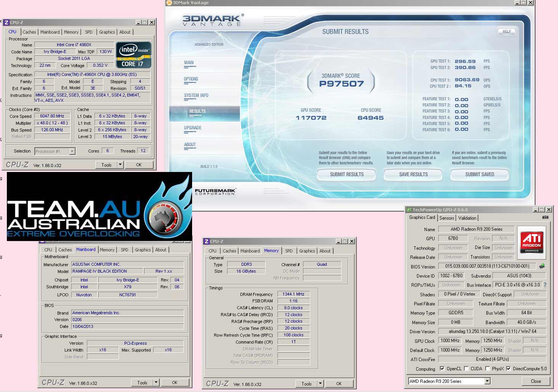Click the 3DMark Vantage title bar icon

pyautogui.click(x=169, y=3)
